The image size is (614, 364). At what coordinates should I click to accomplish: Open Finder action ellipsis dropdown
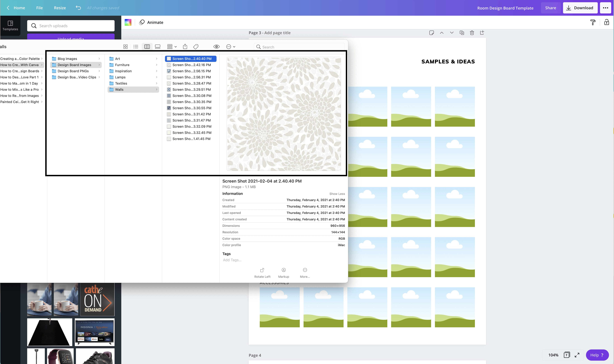[231, 47]
